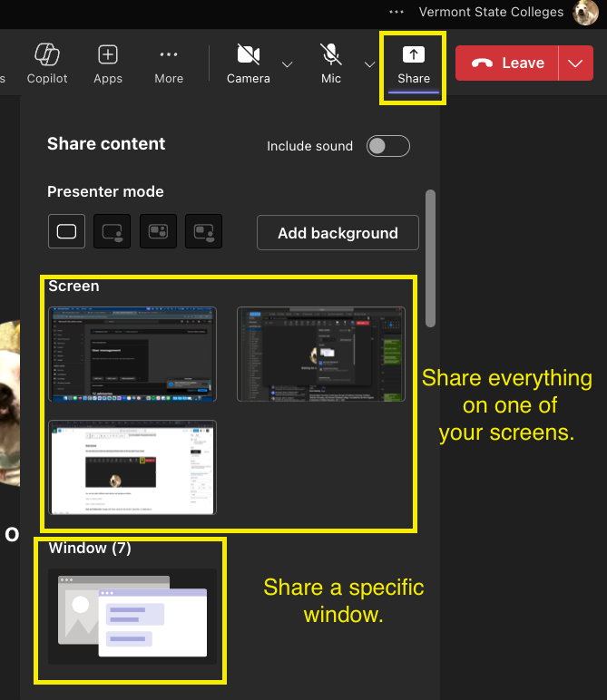Choose the Reporter presenter mode

pyautogui.click(x=203, y=232)
